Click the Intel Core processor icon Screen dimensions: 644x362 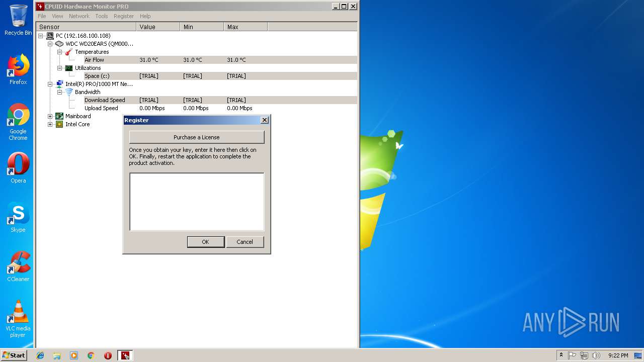click(59, 124)
